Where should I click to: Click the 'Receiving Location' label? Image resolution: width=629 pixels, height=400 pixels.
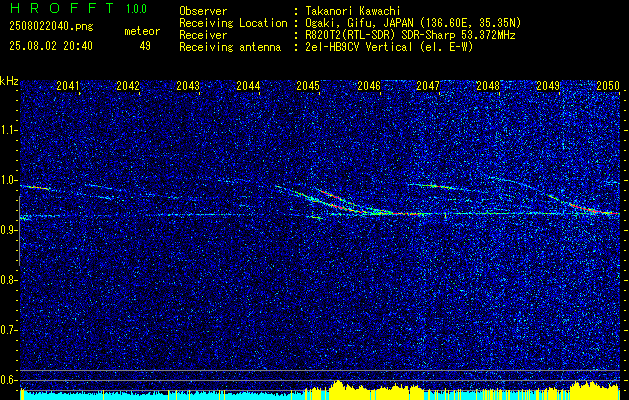click(x=233, y=23)
